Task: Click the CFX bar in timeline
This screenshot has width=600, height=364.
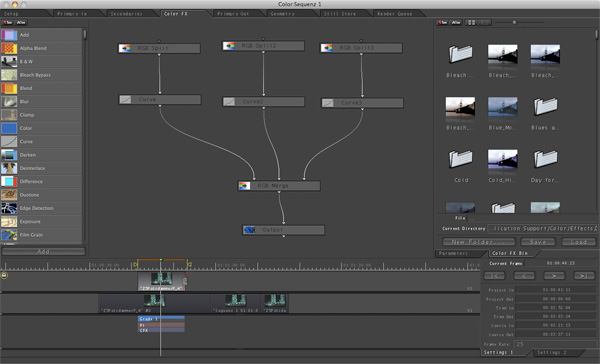Action: click(161, 330)
